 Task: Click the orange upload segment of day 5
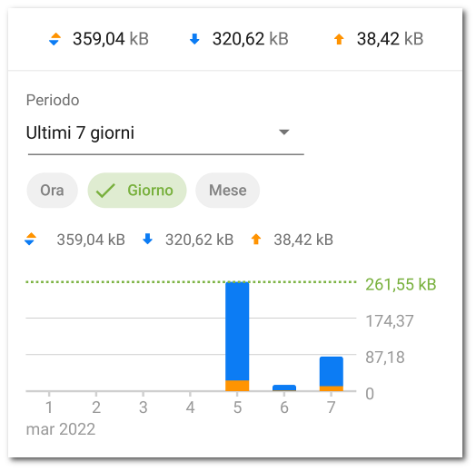237,386
